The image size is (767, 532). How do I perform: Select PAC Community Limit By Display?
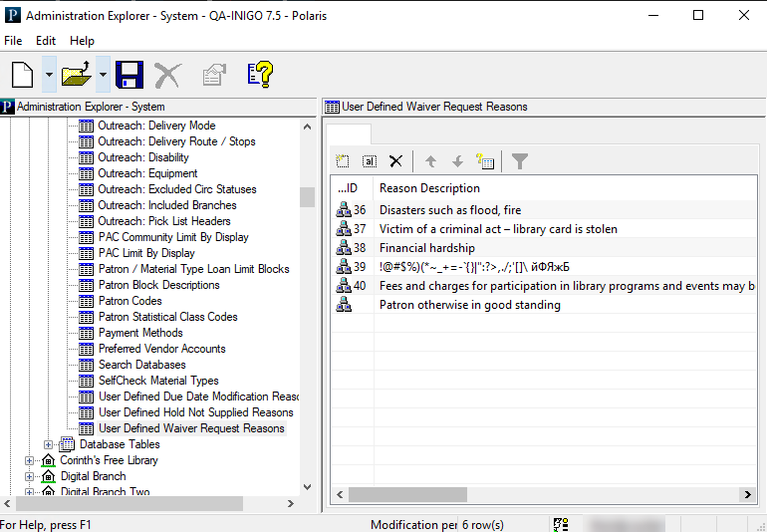click(173, 237)
